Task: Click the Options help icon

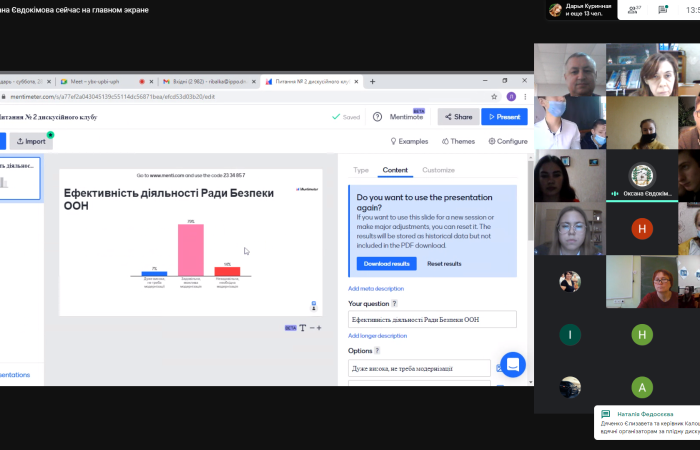Action: 378,351
